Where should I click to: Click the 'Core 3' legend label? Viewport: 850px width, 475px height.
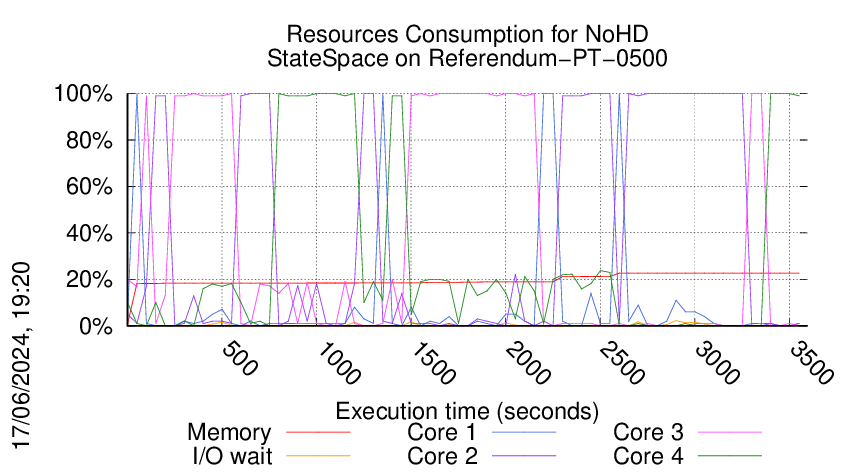[x=648, y=433]
